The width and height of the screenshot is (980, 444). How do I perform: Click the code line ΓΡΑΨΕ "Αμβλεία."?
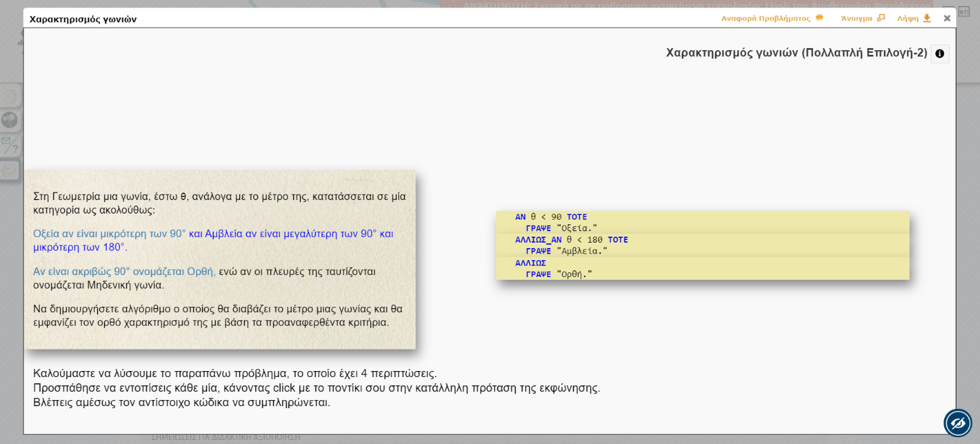(x=566, y=251)
